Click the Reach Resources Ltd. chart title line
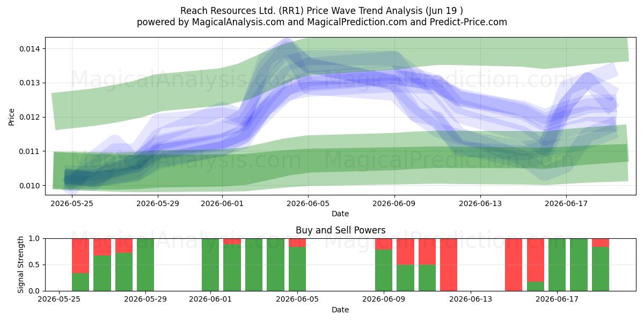Viewport: 644px width, 322px height. (x=322, y=11)
